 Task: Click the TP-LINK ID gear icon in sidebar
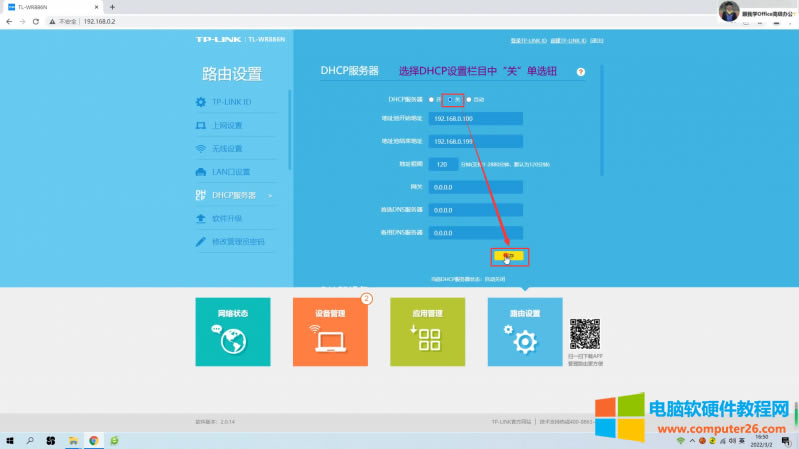(201, 102)
